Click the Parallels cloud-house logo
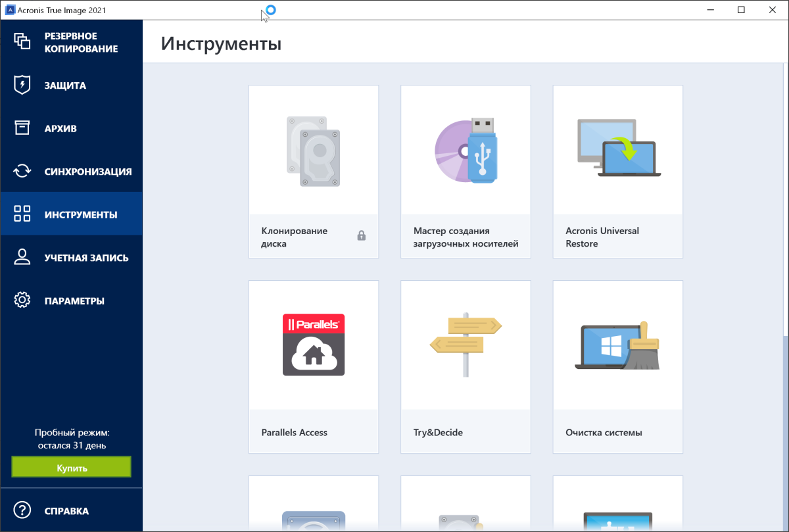Image resolution: width=789 pixels, height=532 pixels. click(x=314, y=345)
